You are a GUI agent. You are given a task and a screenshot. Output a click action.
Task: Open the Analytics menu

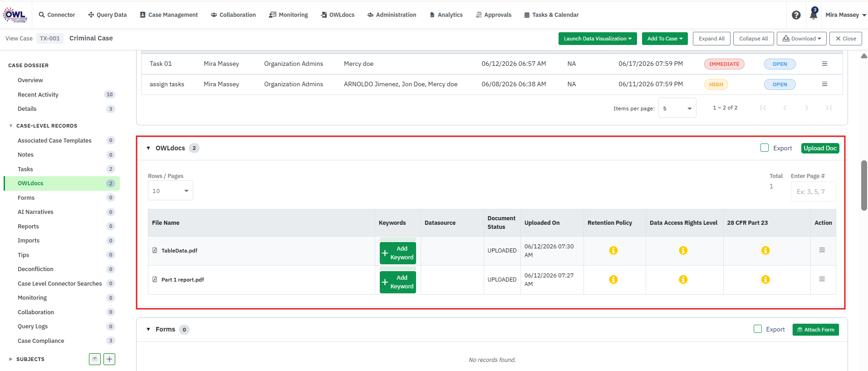[446, 15]
